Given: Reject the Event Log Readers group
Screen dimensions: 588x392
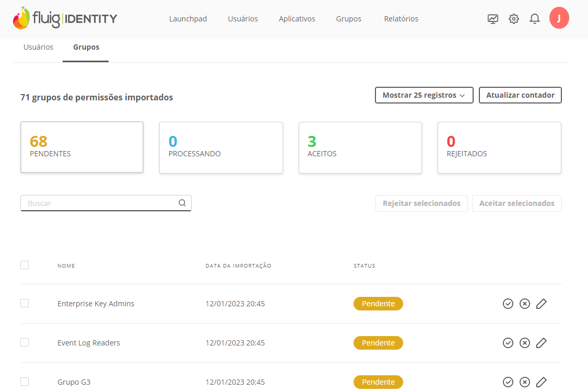Looking at the screenshot, I should point(525,343).
